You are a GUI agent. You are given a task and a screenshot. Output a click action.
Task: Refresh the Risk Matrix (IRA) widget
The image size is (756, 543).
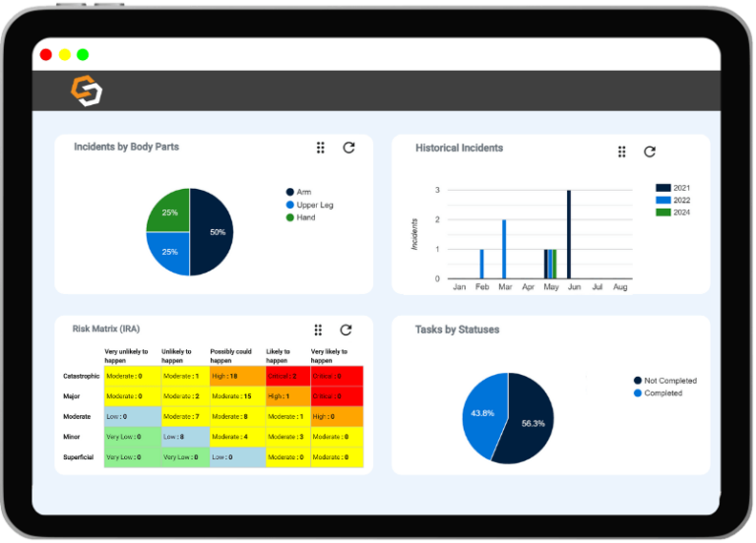346,331
